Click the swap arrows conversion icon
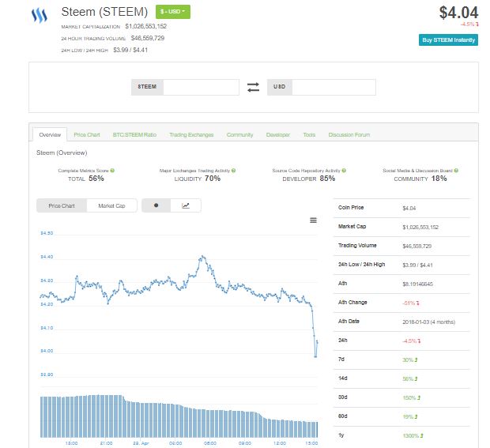 [253, 87]
